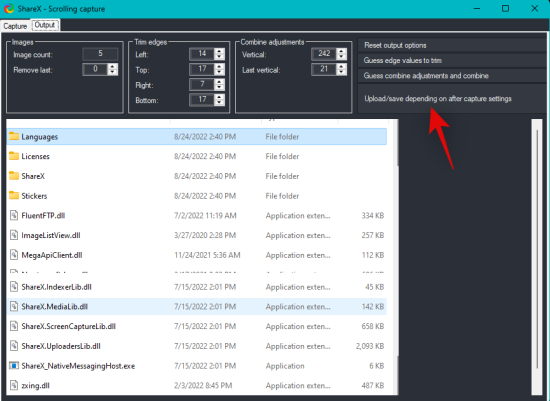Click the Top trim value field

[x=202, y=69]
